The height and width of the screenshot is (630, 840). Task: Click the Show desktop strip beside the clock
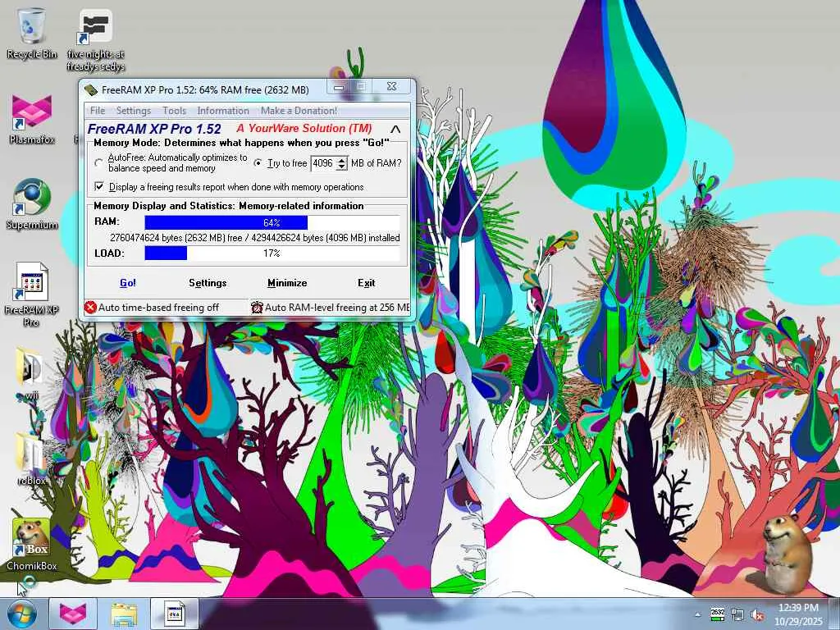click(833, 614)
